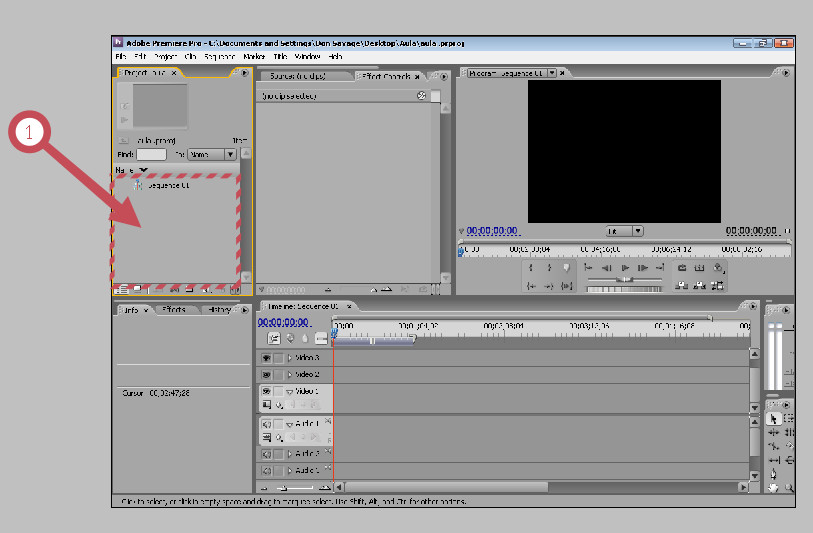
Task: Click the Step Forward button in Program monitor
Action: click(x=643, y=268)
